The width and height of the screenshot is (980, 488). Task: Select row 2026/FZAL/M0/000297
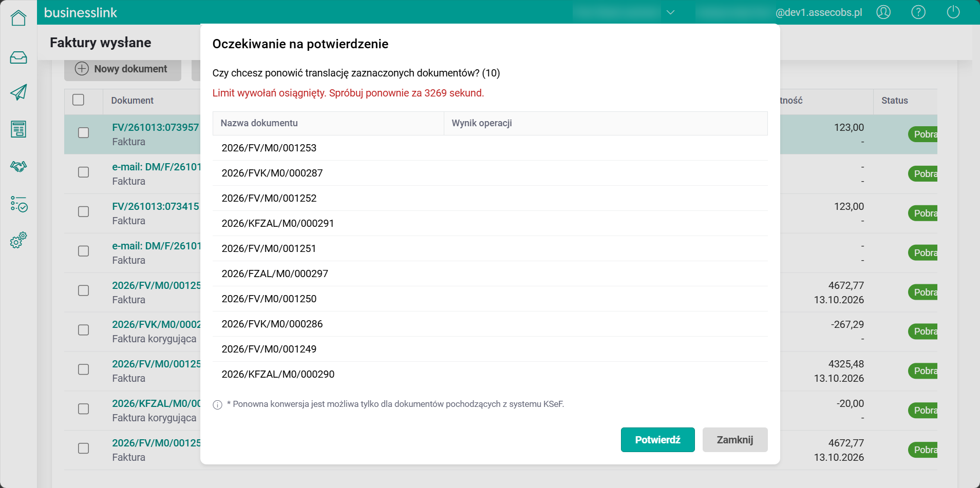click(x=490, y=274)
